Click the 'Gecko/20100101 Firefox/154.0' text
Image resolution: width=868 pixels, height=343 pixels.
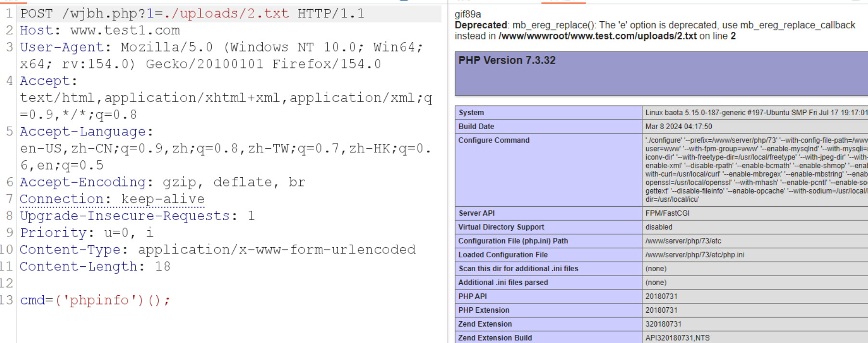pos(263,64)
